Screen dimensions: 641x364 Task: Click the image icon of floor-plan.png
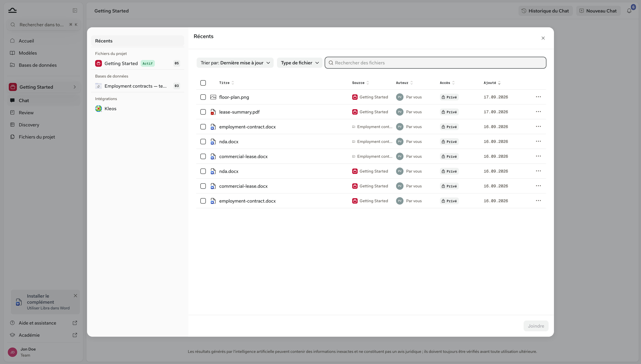click(x=213, y=97)
